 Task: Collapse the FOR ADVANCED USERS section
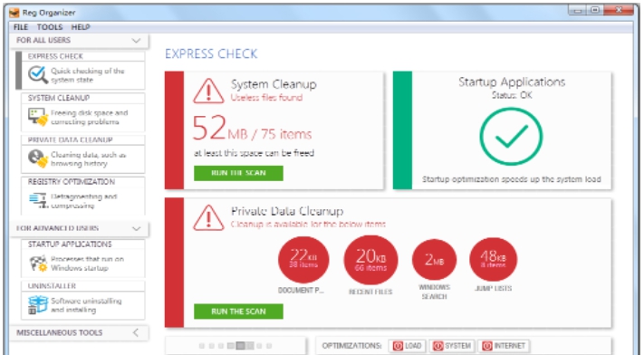136,228
